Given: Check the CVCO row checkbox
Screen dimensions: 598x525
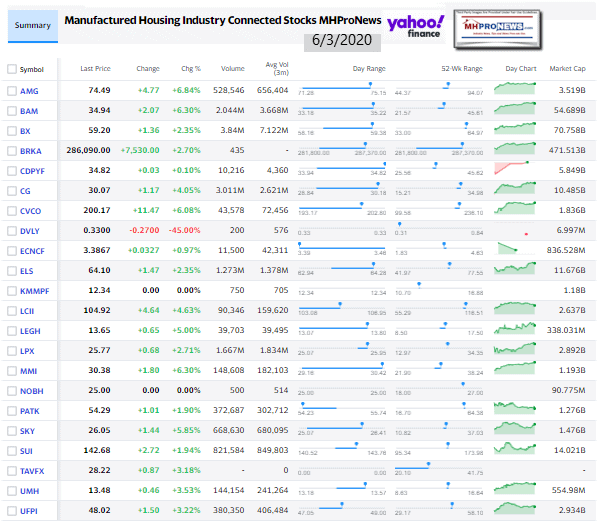Looking at the screenshot, I should (12, 211).
